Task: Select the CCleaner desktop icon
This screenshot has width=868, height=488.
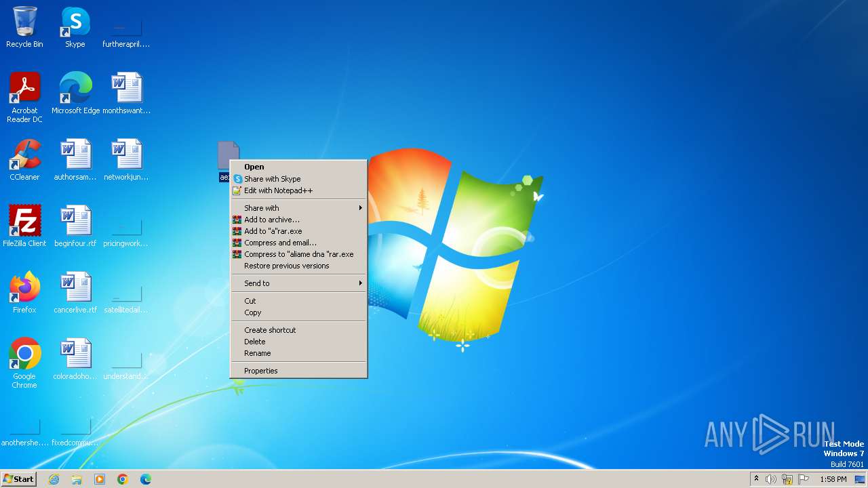Action: pyautogui.click(x=24, y=159)
